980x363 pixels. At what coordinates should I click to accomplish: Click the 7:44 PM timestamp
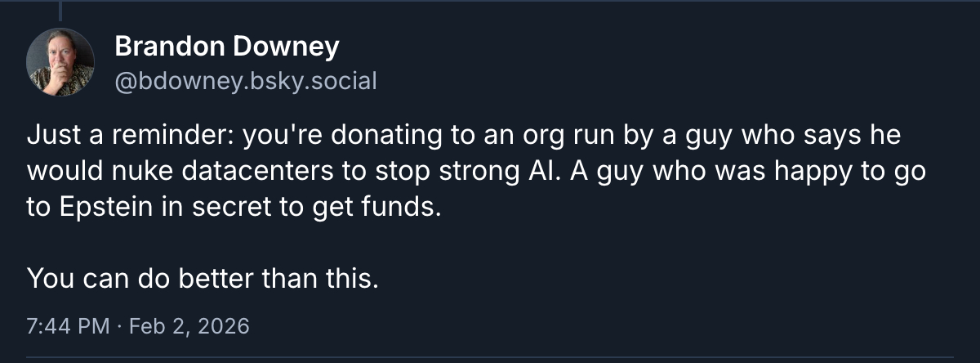click(68, 326)
